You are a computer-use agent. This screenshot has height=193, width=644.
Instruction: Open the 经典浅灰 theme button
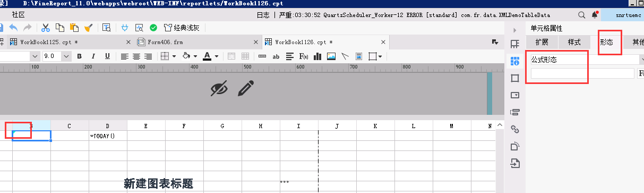tap(181, 27)
